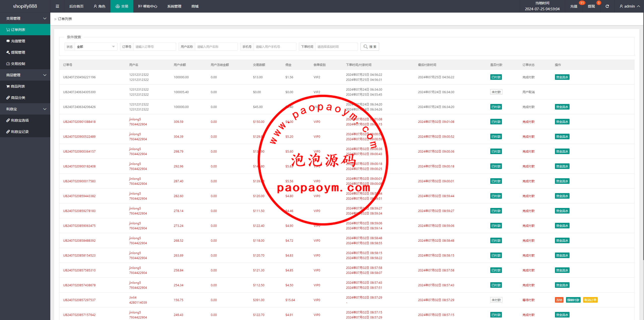
Task: Open 交易控制 in the sidebar
Action: [18, 64]
